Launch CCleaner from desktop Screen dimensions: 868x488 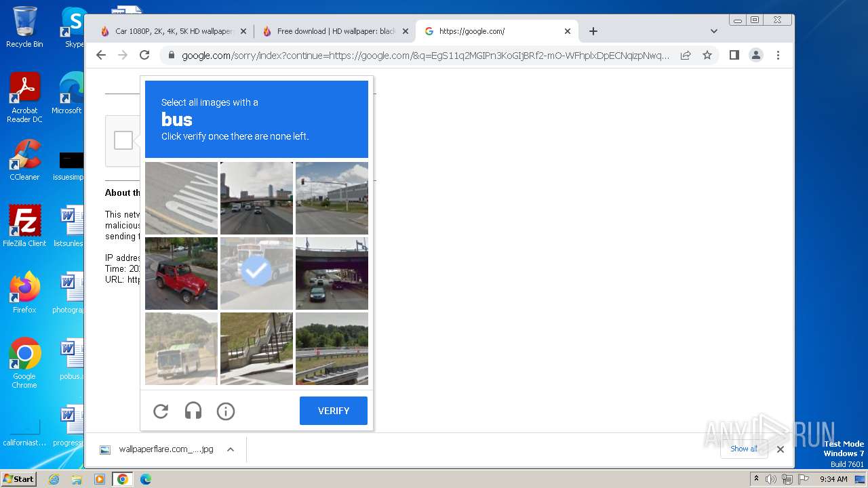pos(24,160)
